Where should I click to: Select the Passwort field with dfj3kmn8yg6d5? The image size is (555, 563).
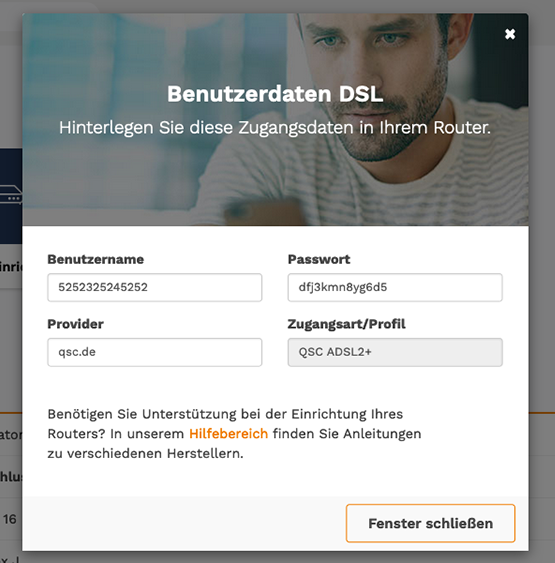[395, 287]
